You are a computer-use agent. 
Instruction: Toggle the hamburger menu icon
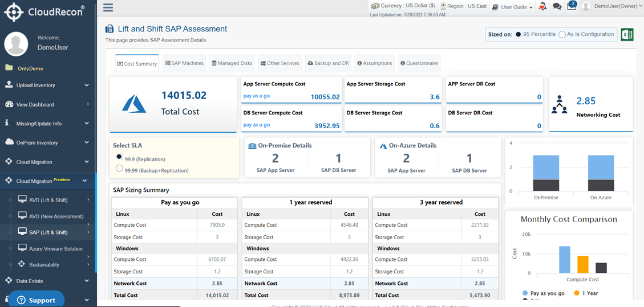(x=108, y=7)
